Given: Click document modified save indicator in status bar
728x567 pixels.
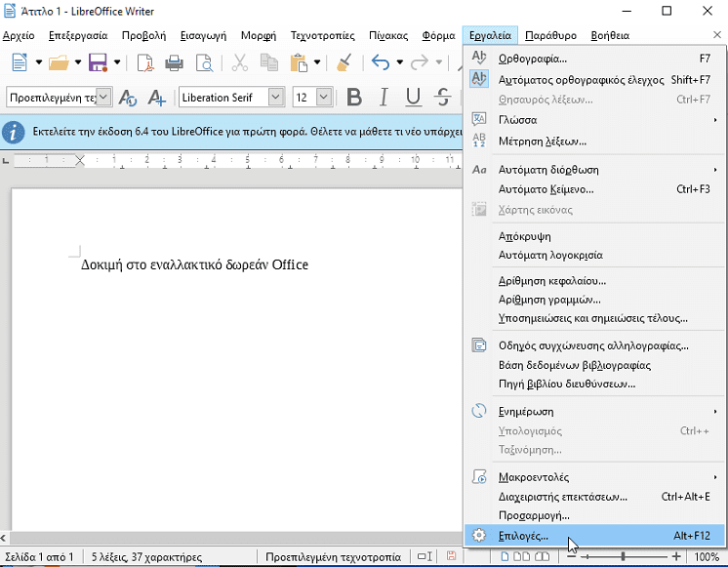Looking at the screenshot, I should (451, 556).
